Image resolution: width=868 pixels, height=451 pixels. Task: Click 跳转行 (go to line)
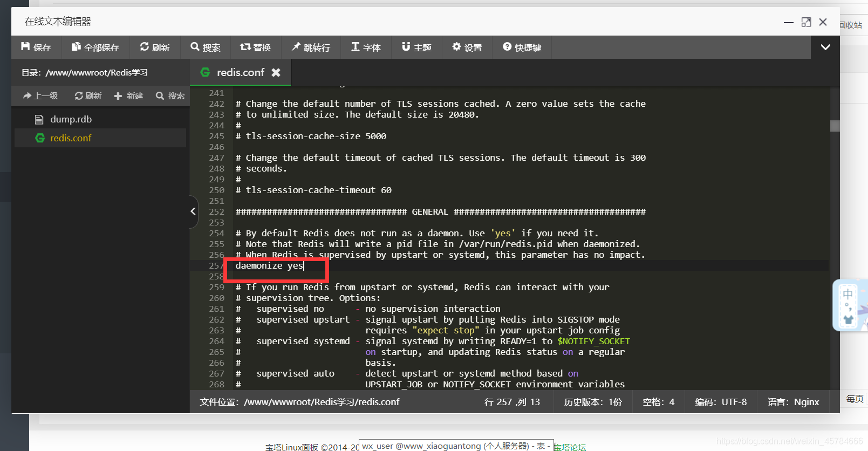pos(311,47)
